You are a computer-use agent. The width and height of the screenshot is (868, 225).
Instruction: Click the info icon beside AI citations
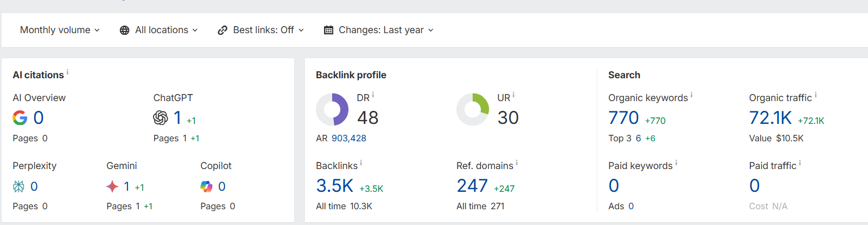(68, 72)
